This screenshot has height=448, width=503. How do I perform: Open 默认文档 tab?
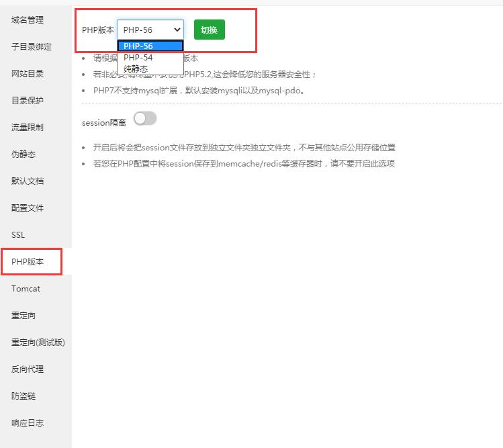[28, 181]
